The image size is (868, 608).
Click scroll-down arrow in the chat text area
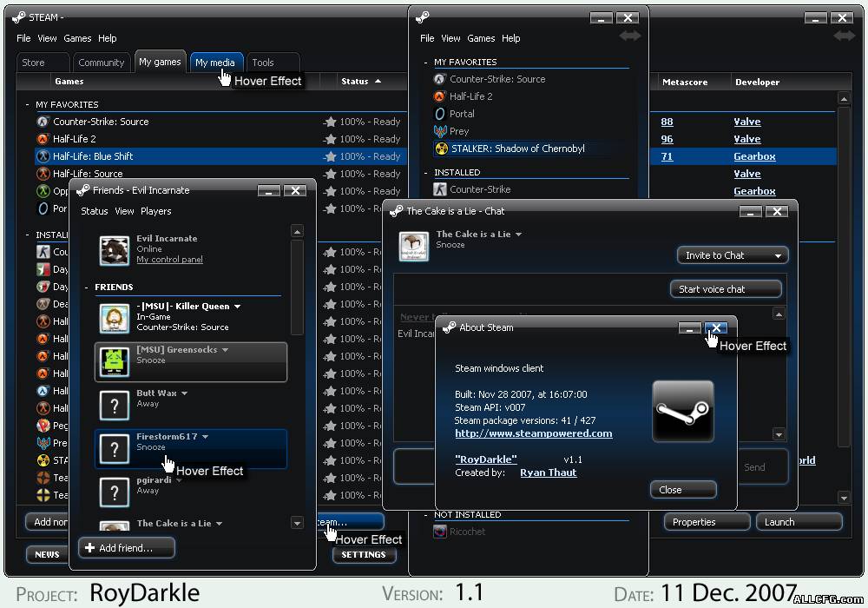pyautogui.click(x=779, y=434)
